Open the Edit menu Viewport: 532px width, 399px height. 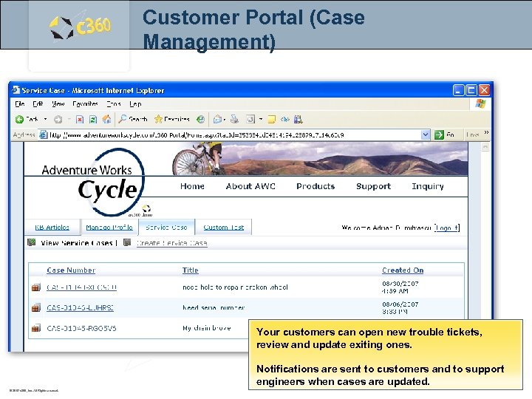pyautogui.click(x=38, y=104)
